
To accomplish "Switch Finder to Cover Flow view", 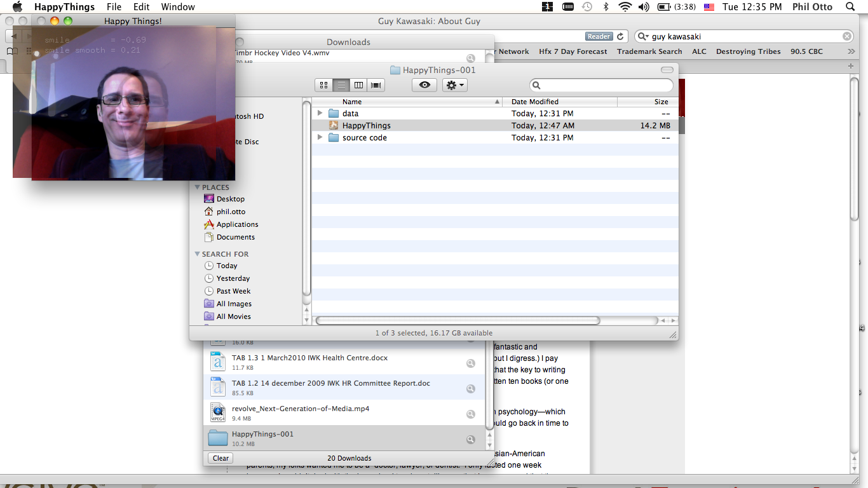I will 376,85.
